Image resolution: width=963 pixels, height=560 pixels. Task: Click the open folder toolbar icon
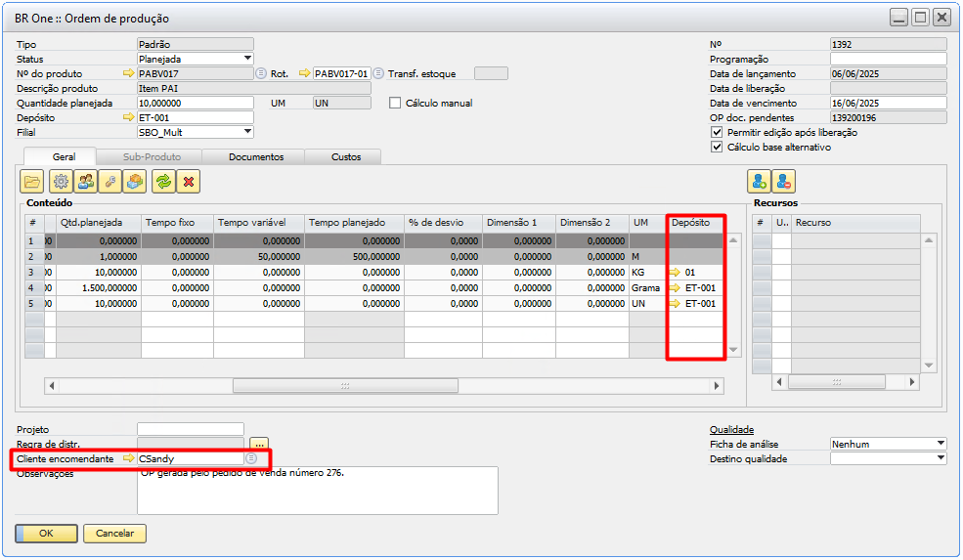click(32, 182)
